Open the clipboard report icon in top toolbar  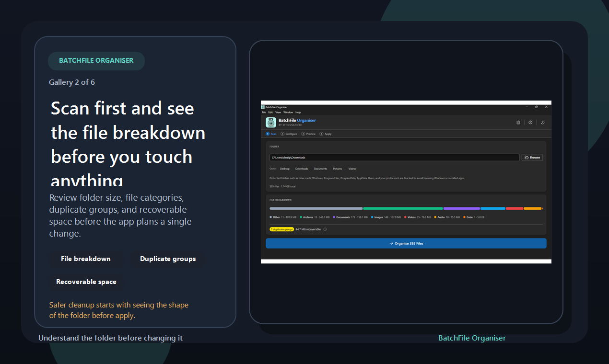[518, 123]
